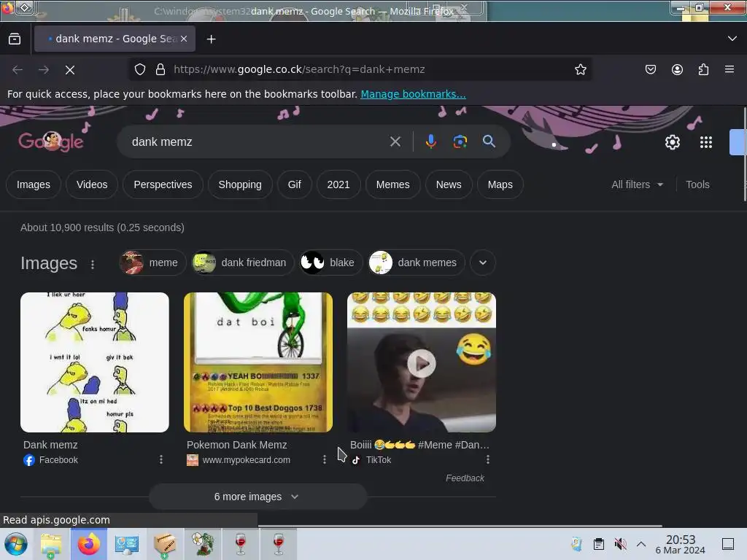
Task: Start voice search with microphone
Action: coord(430,141)
